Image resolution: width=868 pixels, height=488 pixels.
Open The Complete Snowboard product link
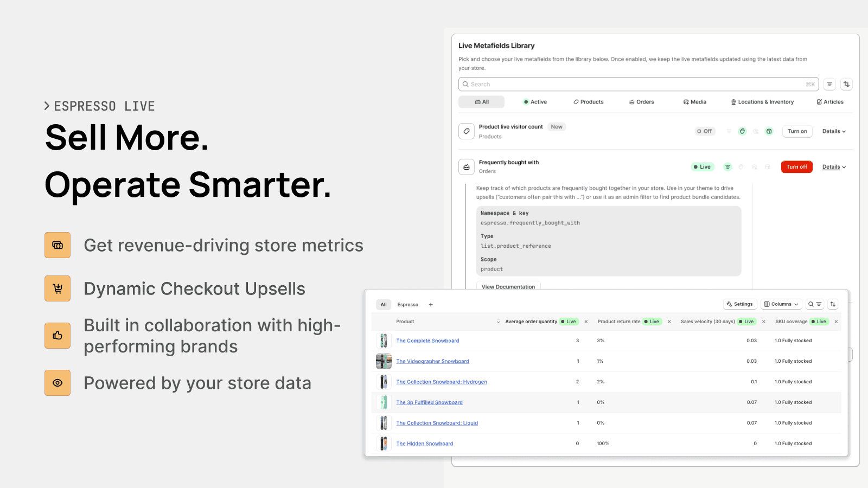pos(427,341)
